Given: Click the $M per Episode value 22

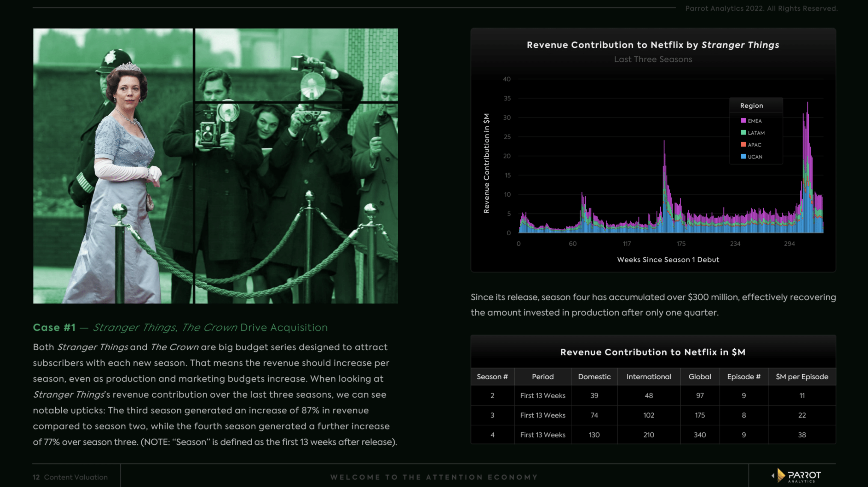Looking at the screenshot, I should (802, 415).
